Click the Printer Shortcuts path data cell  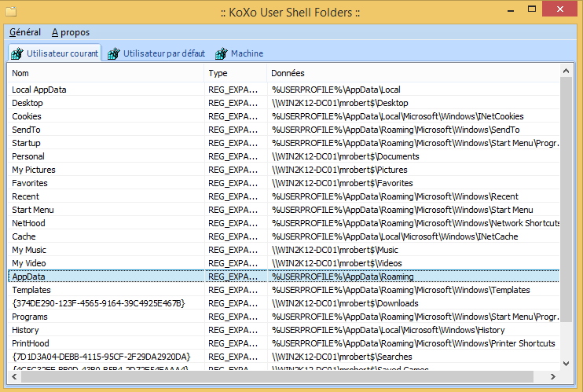tap(413, 343)
